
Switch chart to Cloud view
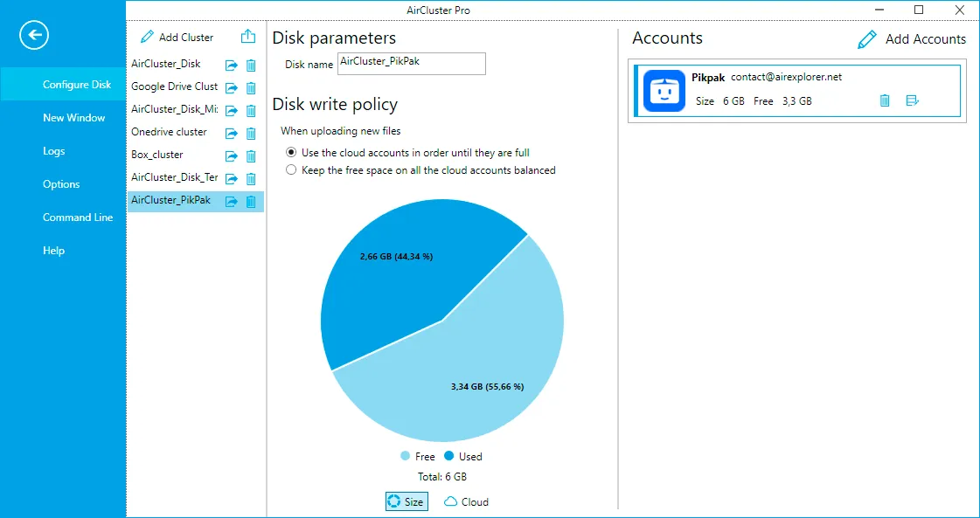(x=466, y=501)
